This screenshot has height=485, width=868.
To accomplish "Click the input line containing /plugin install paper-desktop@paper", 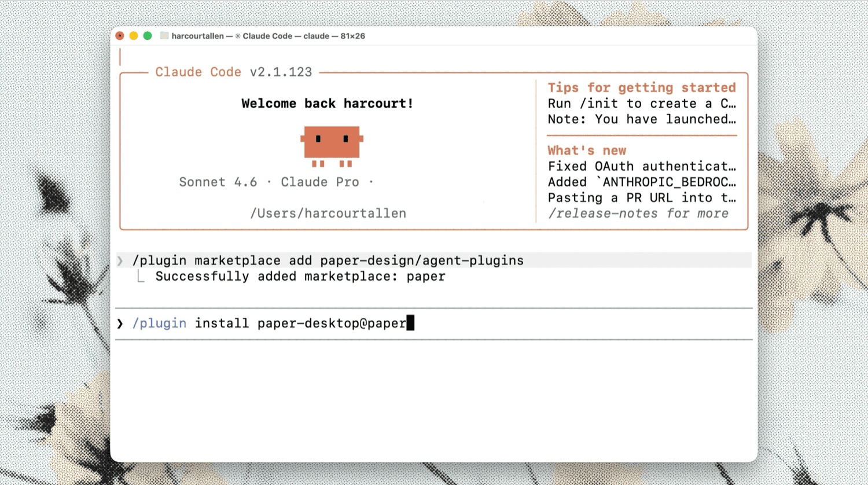I will [x=434, y=324].
